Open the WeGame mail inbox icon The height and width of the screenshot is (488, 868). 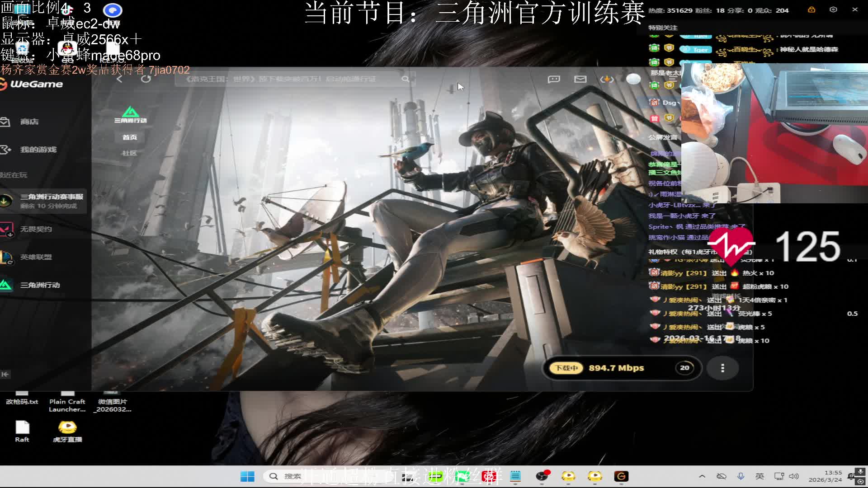pos(580,80)
